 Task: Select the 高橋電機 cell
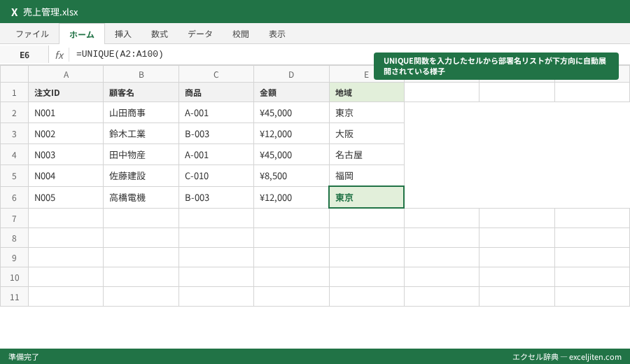click(141, 197)
